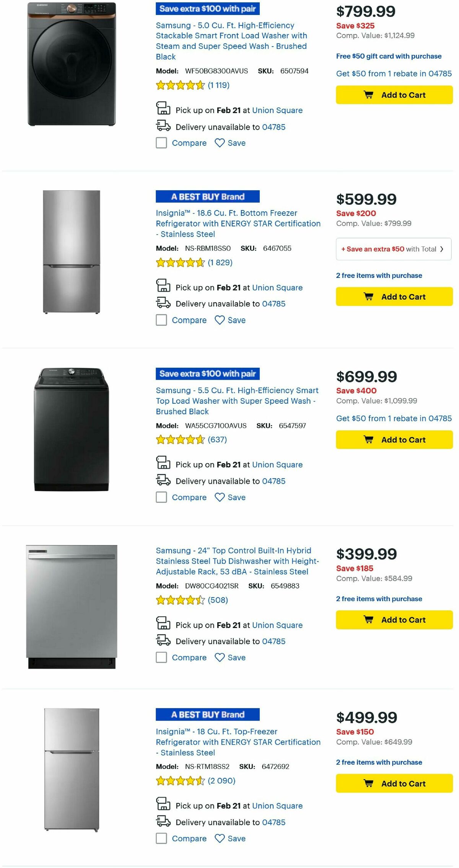Click the heart Save icon next to the Samsung dishwasher Compare
Image resolution: width=459 pixels, height=868 pixels.
[x=220, y=658]
